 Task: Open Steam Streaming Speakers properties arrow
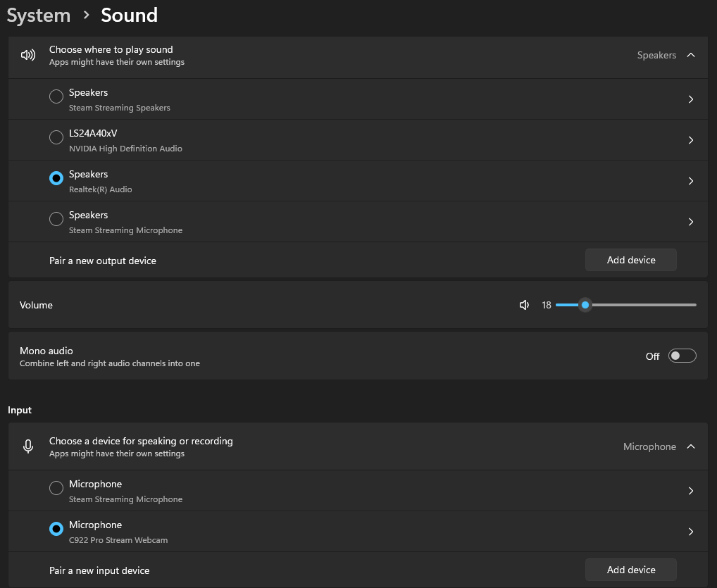(x=691, y=99)
